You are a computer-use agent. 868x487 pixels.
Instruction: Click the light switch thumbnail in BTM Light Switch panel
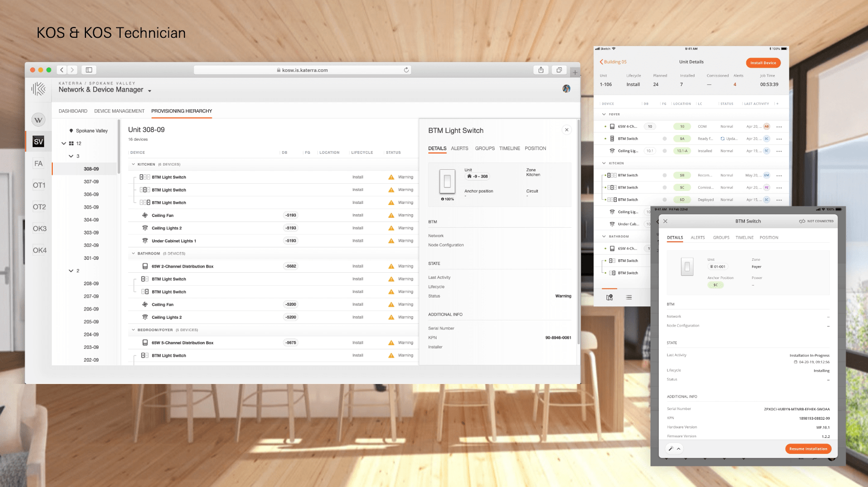[447, 182]
